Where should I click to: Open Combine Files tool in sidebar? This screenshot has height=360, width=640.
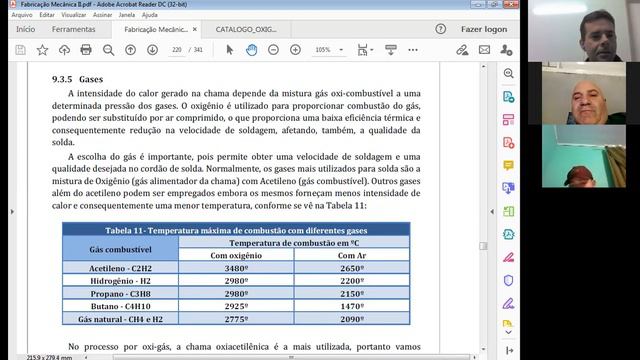click(x=508, y=188)
